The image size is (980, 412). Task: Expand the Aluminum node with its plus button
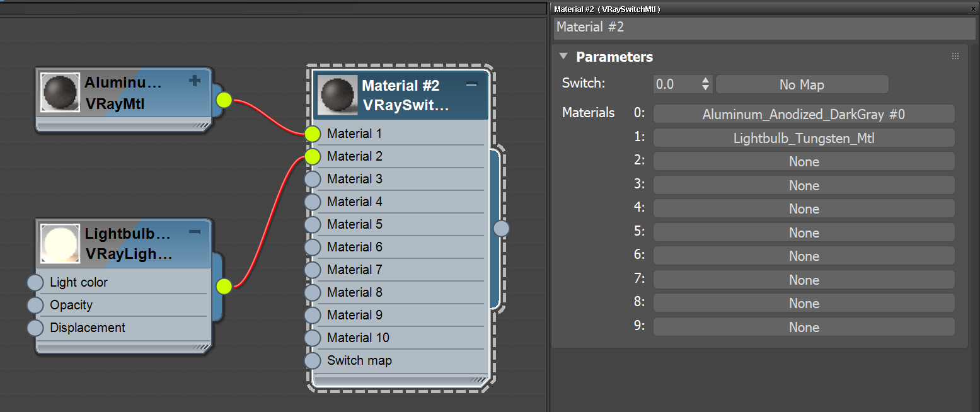[x=194, y=81]
